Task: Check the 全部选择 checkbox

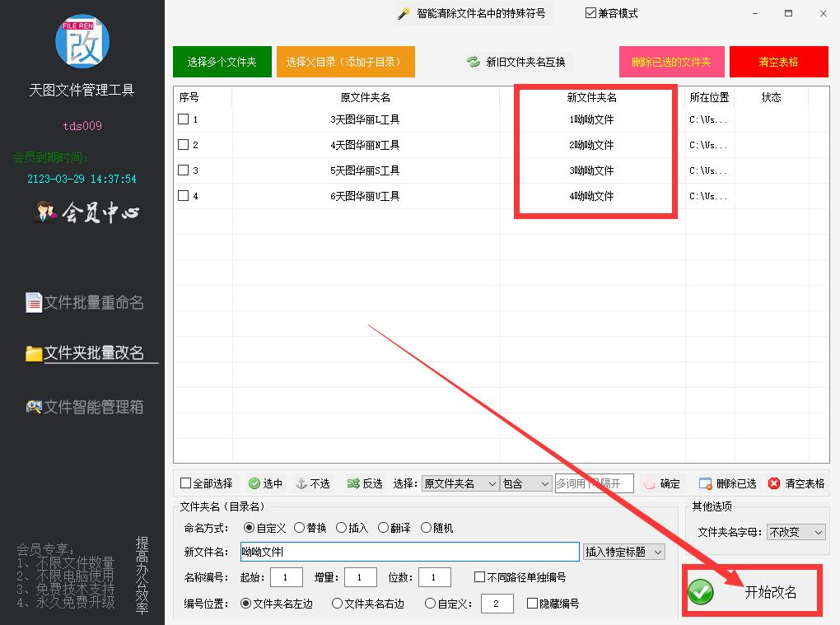Action: [185, 483]
